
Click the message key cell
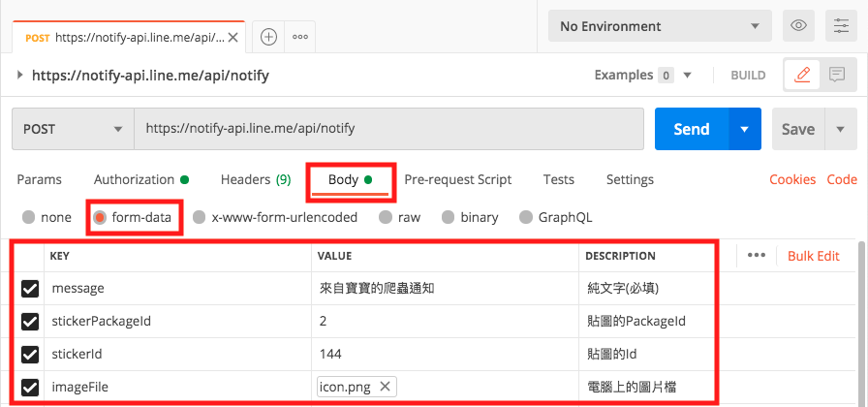click(177, 289)
